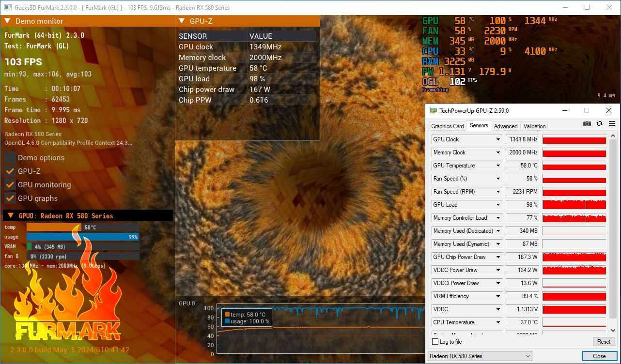Open the VDDC sensor dropdown
The image size is (621, 364).
tap(498, 309)
